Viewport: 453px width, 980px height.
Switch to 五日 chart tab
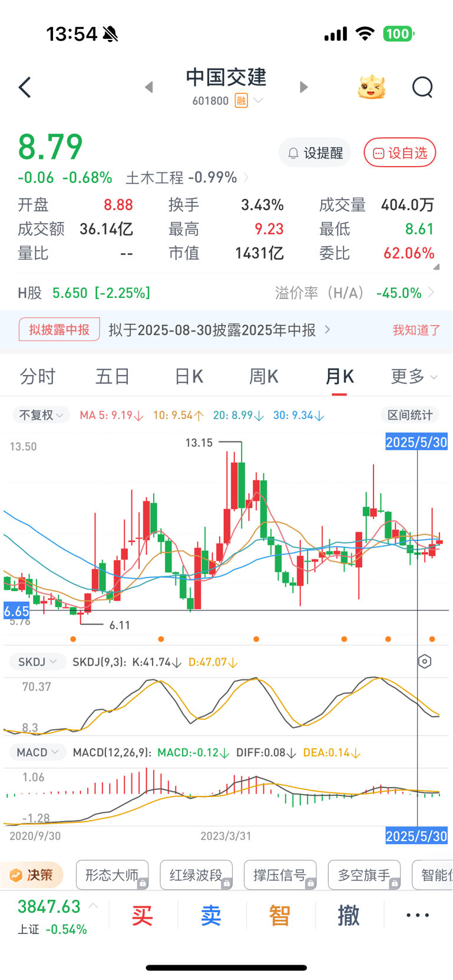113,376
